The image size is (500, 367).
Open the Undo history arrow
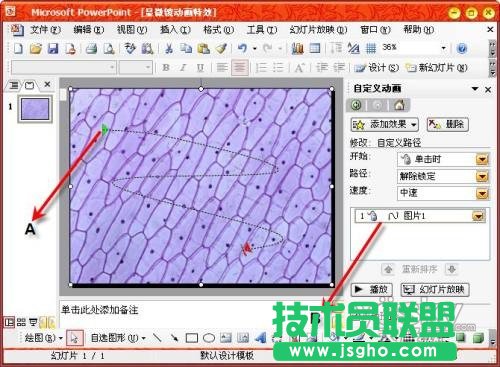(x=255, y=49)
